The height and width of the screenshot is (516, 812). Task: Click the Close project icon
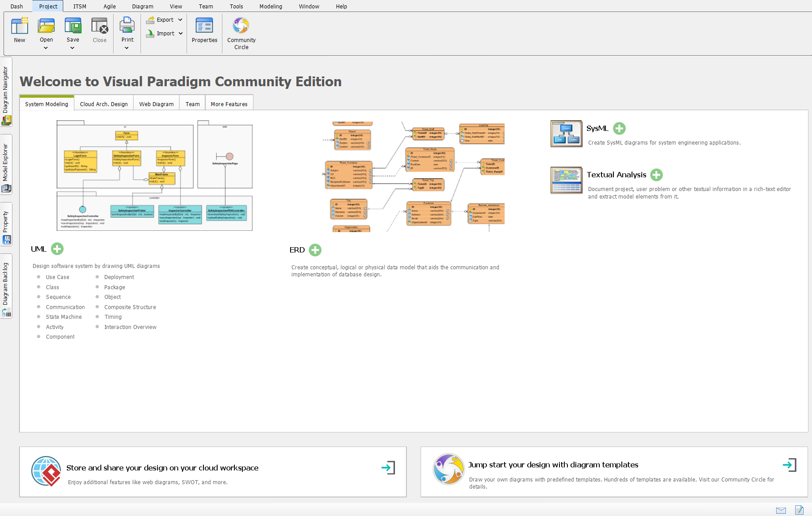(x=100, y=26)
